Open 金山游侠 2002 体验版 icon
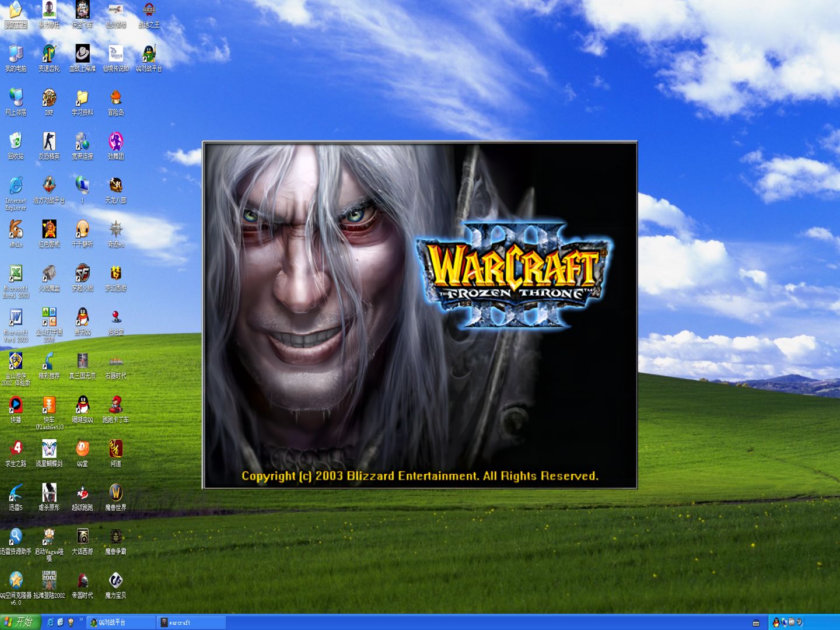 tap(16, 361)
